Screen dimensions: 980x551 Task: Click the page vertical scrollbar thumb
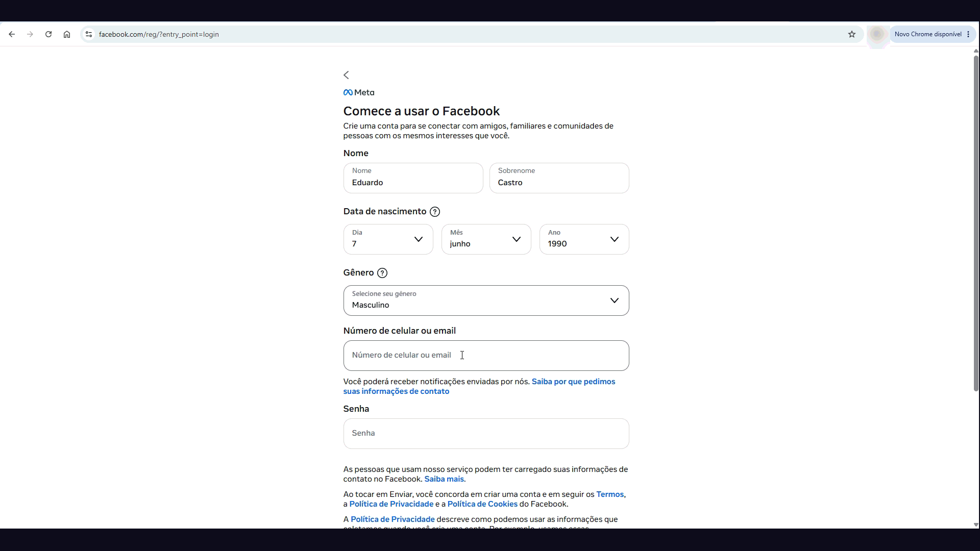[976, 223]
